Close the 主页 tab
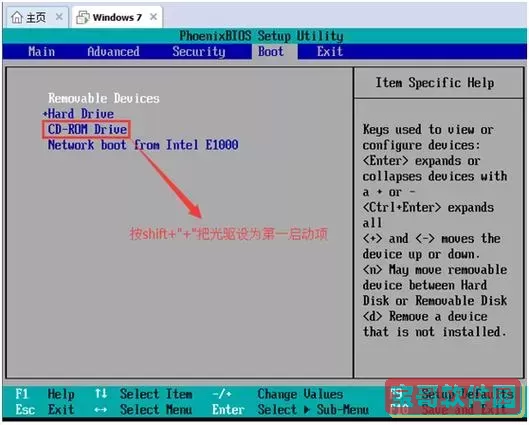Screen dimensions: 529x425 click(x=59, y=17)
